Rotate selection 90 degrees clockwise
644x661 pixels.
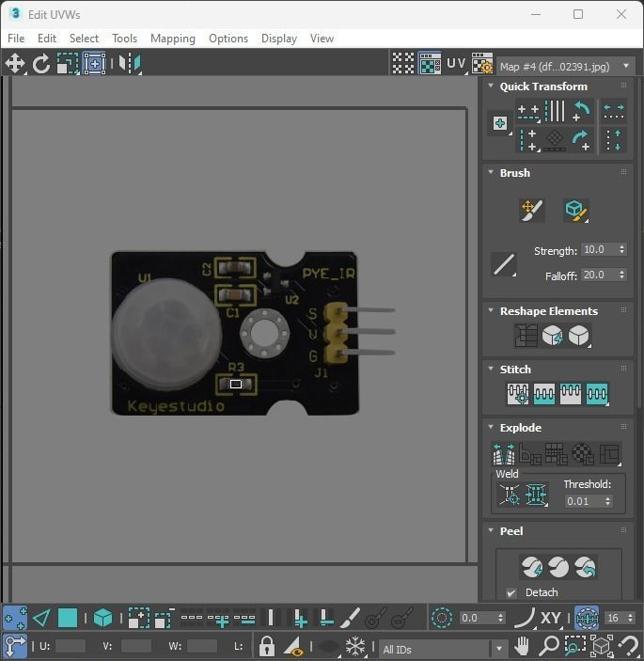point(582,140)
